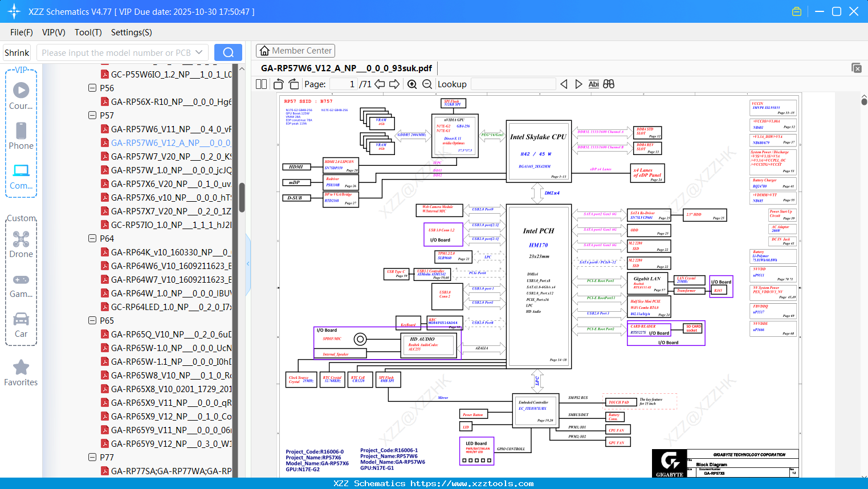Click the binoculars search icon
Screen dimensions: 868x489
click(x=609, y=84)
